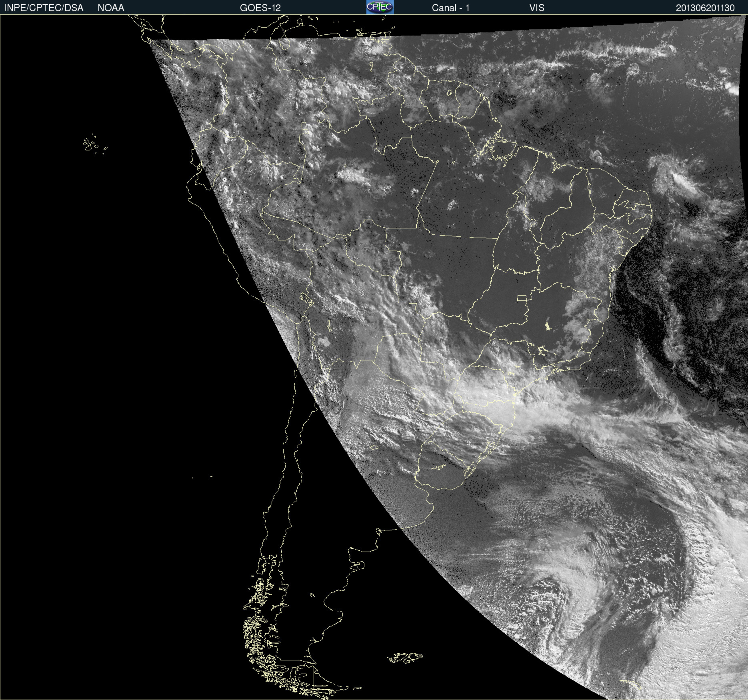748x700 pixels.
Task: Click the GOES-12 satellite label
Action: tap(260, 8)
